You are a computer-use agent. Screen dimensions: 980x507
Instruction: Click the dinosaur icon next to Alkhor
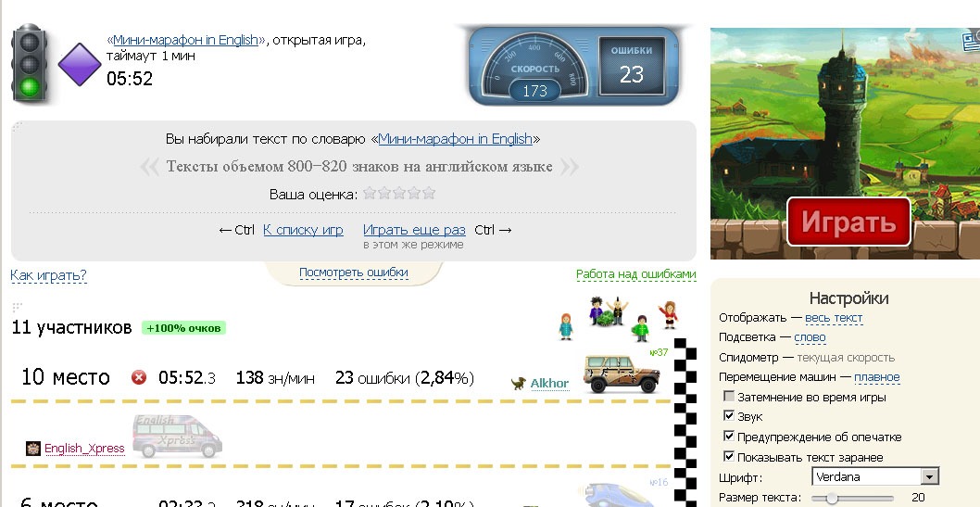(x=519, y=383)
